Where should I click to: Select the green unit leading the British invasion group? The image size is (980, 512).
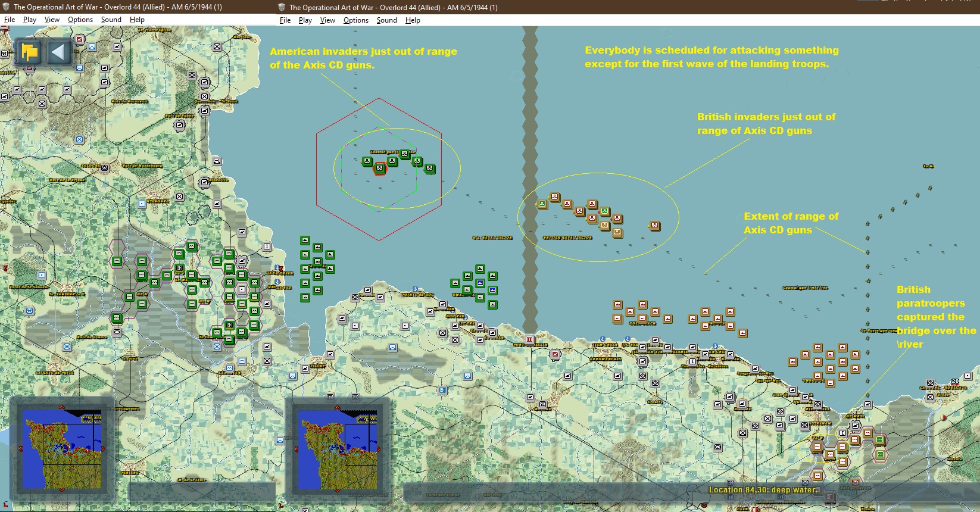coord(542,204)
